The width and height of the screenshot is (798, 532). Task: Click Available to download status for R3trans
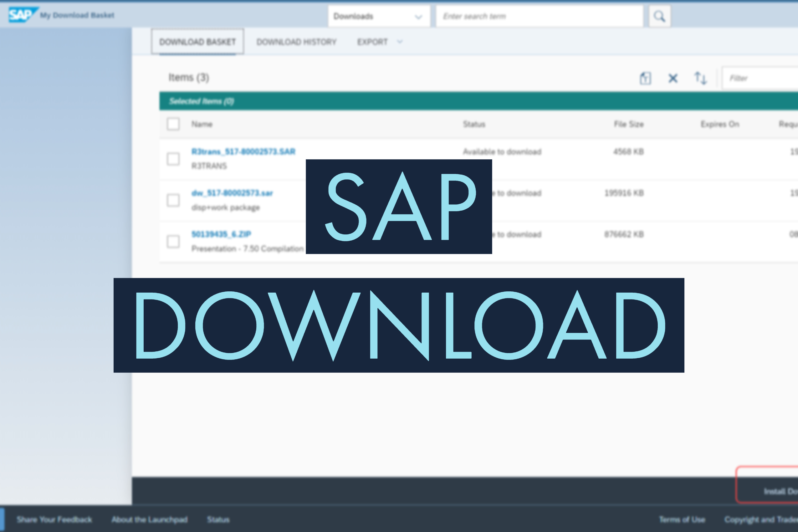point(502,152)
